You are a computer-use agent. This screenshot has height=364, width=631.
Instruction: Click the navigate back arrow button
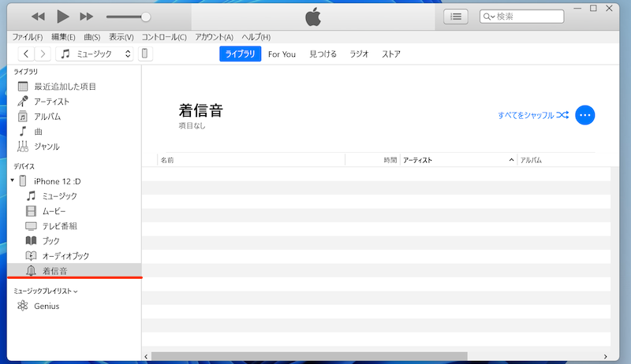coord(26,54)
